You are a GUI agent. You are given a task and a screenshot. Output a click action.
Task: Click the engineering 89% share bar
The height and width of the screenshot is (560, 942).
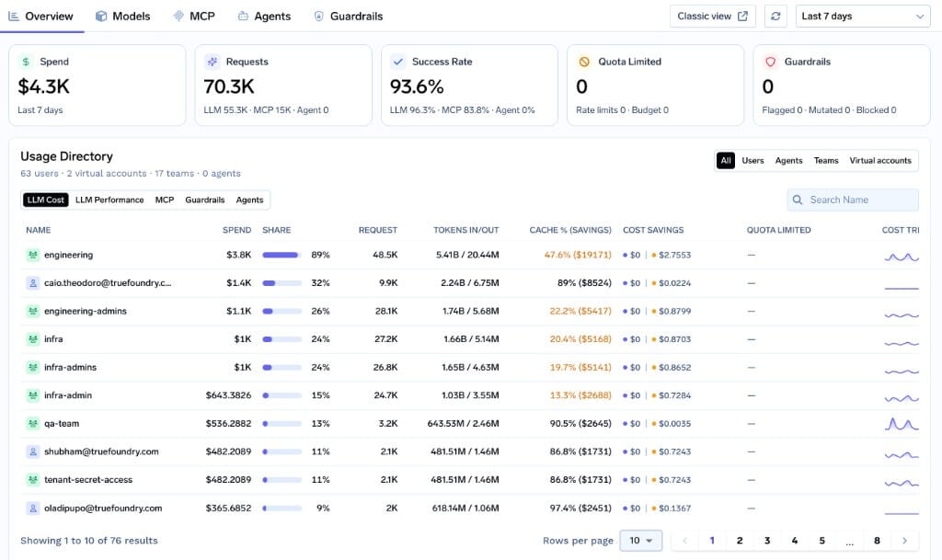pos(281,255)
